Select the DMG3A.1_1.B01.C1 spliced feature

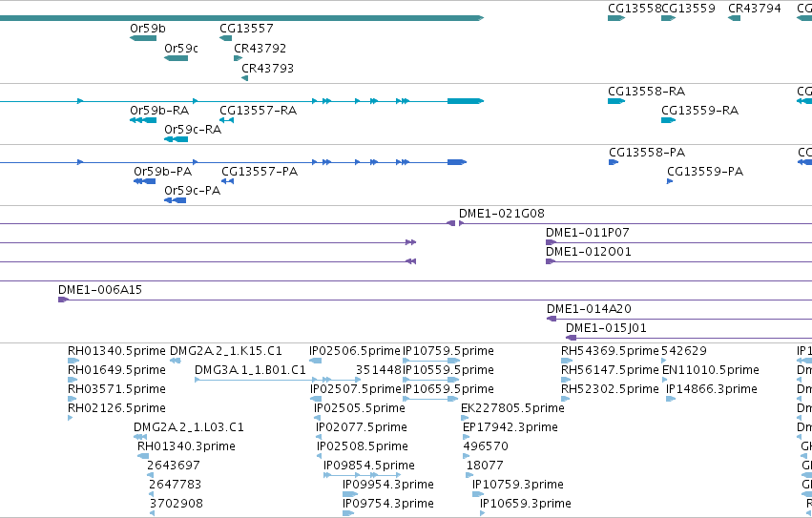coord(277,380)
